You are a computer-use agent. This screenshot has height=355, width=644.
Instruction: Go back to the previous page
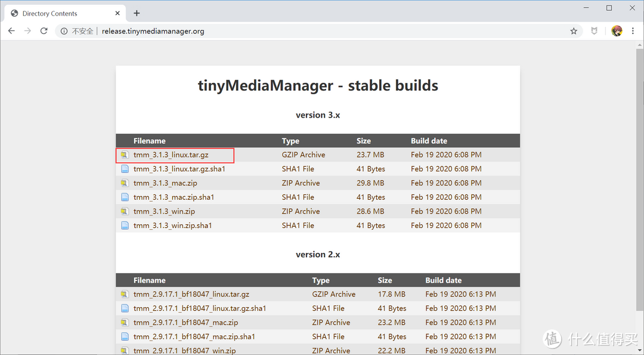pos(11,31)
